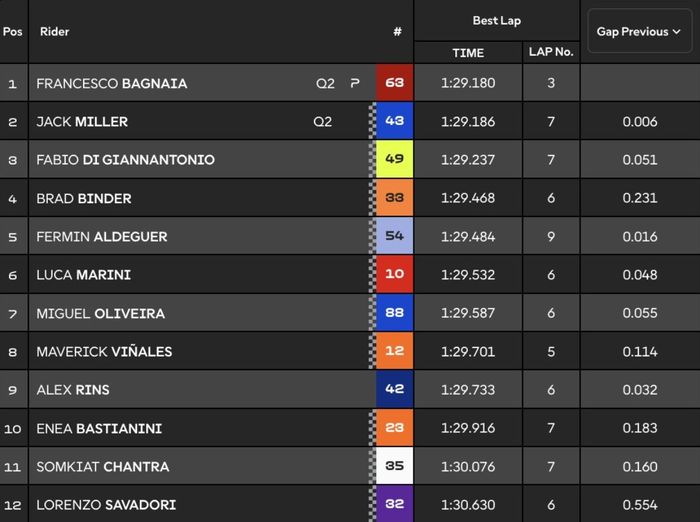Sort by the Pos column header

click(x=13, y=32)
